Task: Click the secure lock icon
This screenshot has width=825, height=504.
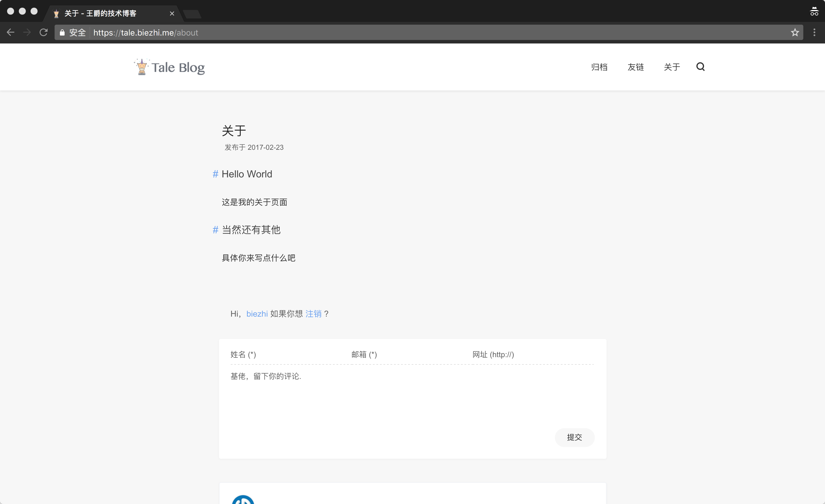Action: tap(62, 33)
